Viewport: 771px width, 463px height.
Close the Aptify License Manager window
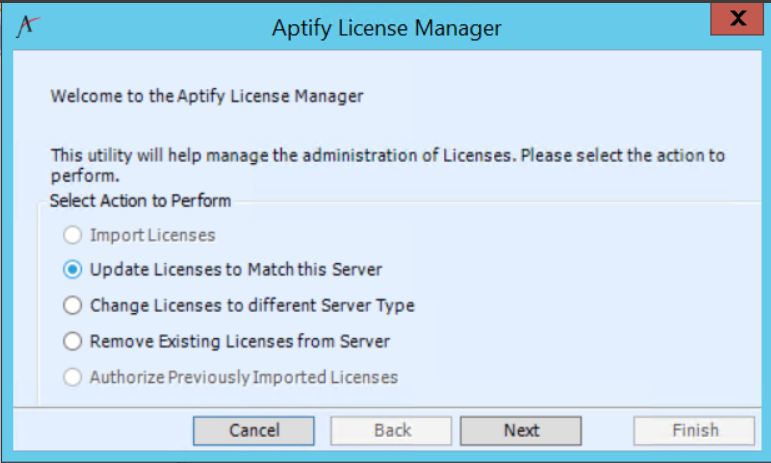pyautogui.click(x=736, y=19)
